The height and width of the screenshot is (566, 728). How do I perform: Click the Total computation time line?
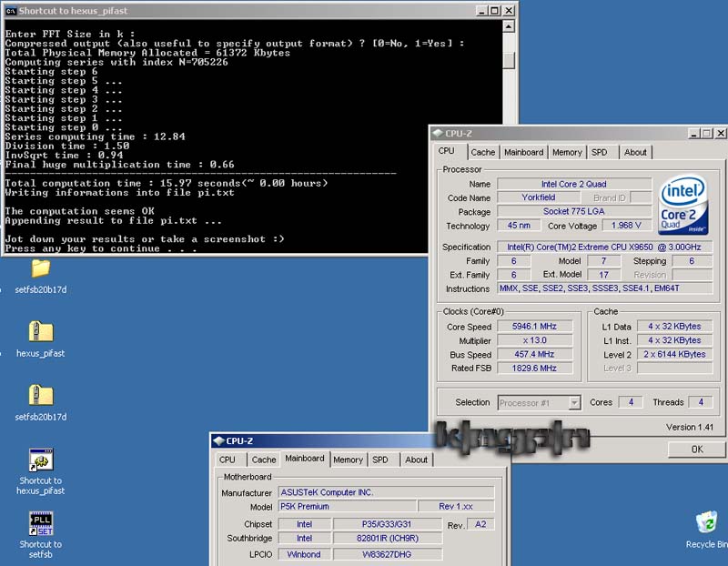click(x=167, y=183)
